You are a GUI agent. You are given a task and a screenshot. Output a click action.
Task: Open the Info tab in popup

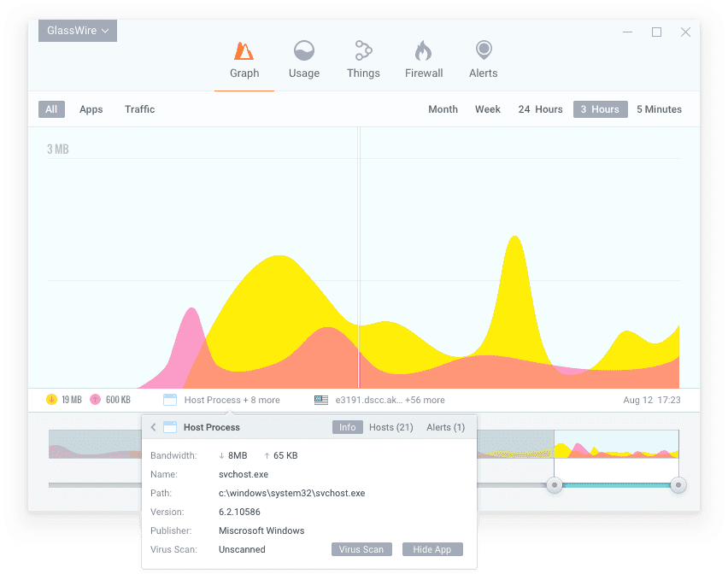coord(347,427)
